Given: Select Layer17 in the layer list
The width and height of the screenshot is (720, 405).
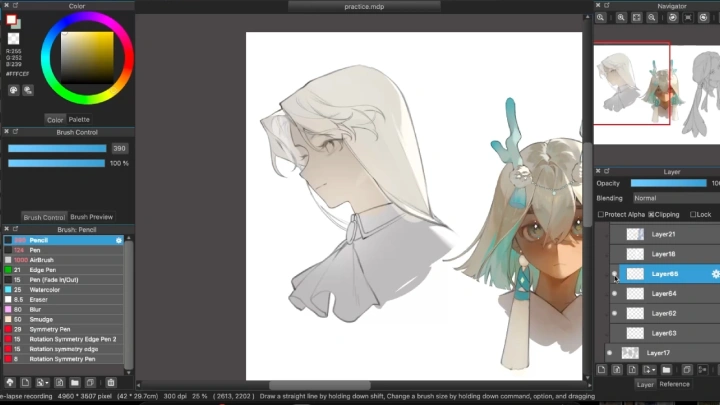Looking at the screenshot, I should pyautogui.click(x=658, y=353).
